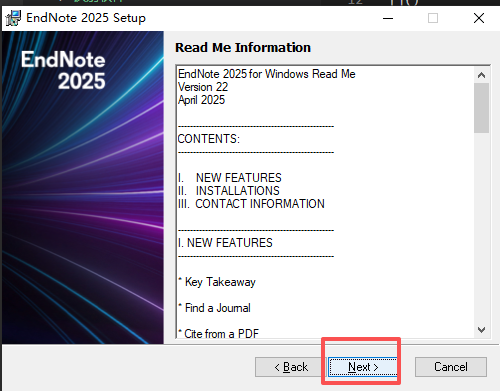This screenshot has width=500, height=391.
Task: Click the "April 2025" line
Action: [201, 100]
